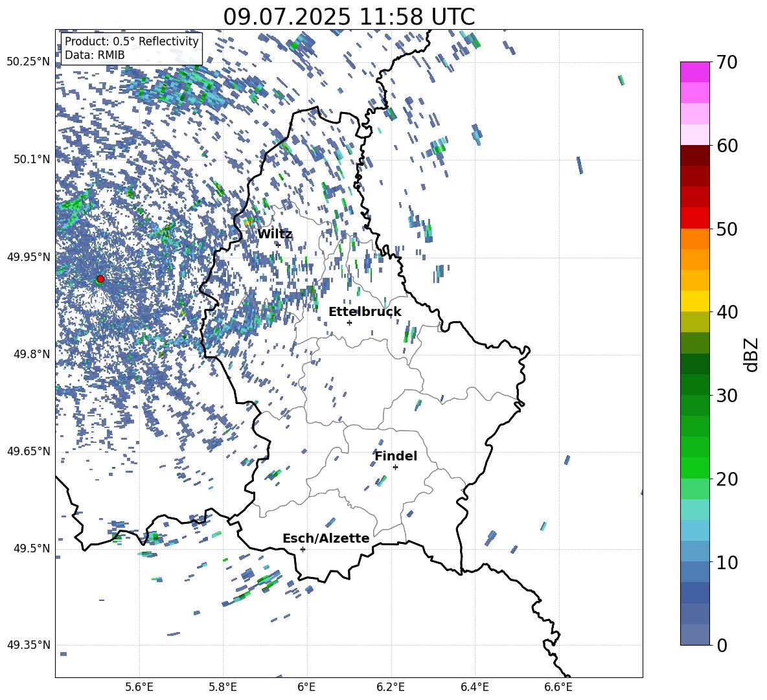Click the 49.8°N latitude label

tap(32, 354)
